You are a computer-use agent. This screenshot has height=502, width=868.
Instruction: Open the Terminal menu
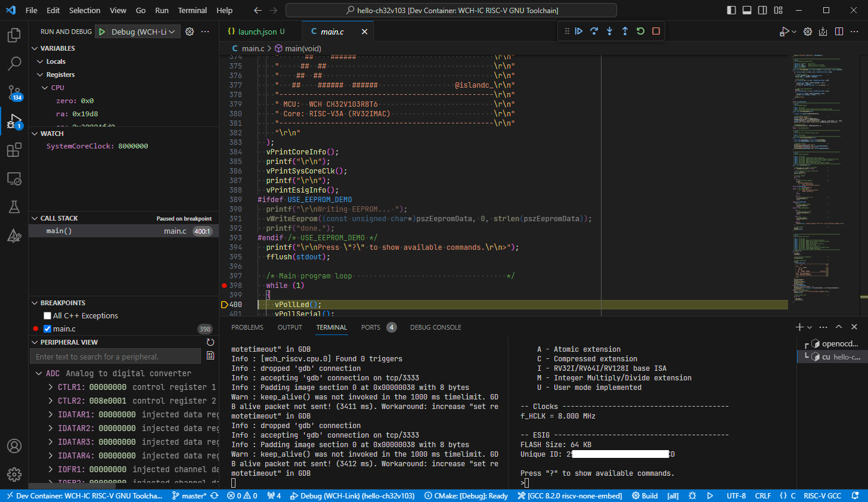pos(193,10)
